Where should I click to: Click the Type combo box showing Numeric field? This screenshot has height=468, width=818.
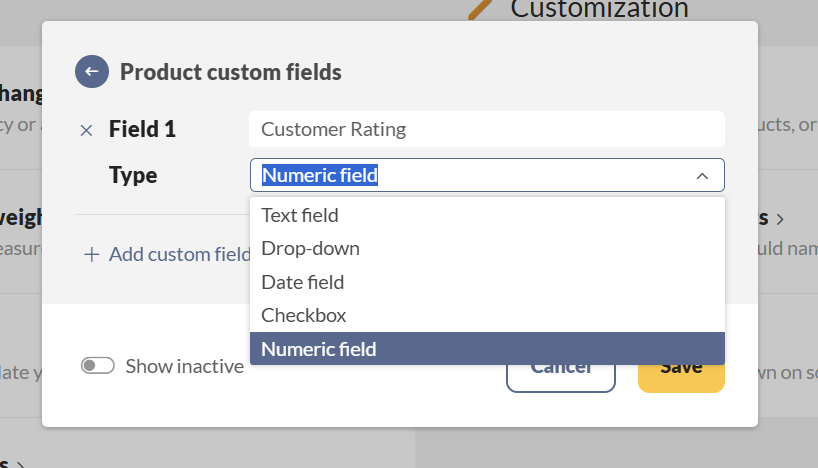pos(470,176)
